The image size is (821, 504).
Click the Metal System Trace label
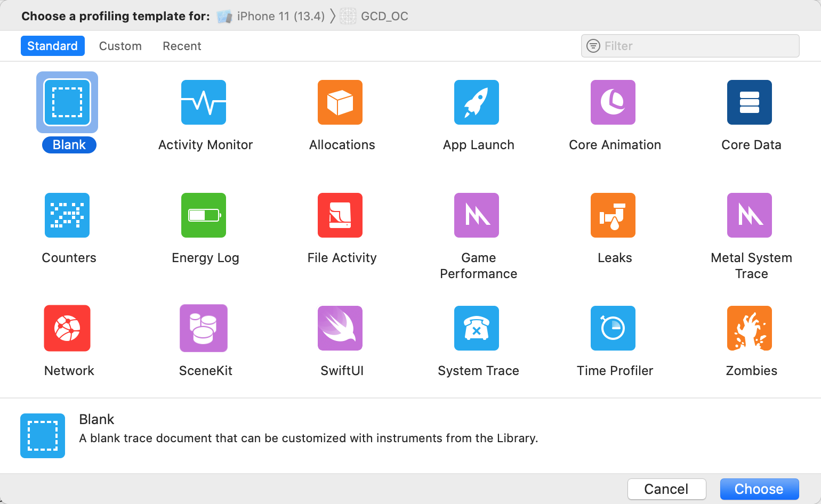pyautogui.click(x=752, y=266)
